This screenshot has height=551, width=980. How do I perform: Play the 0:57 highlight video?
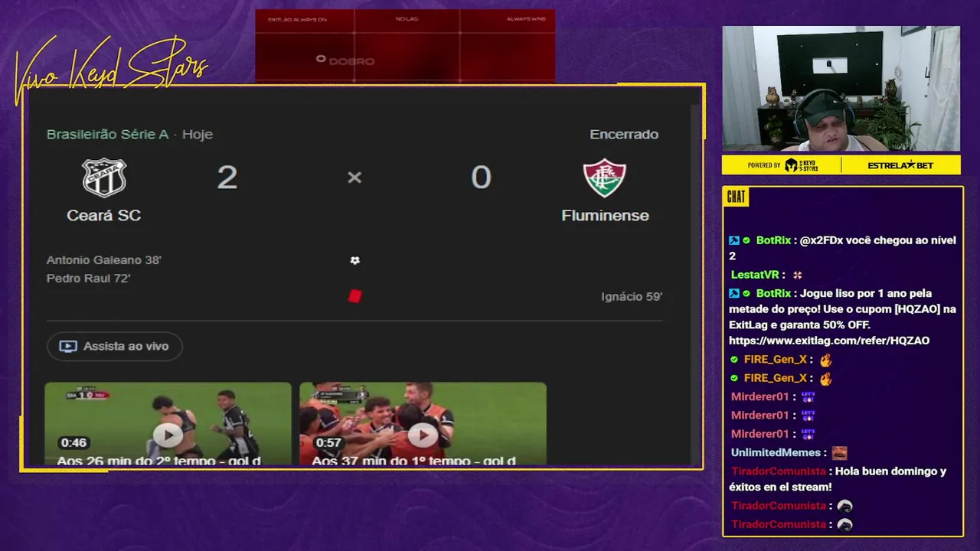[423, 435]
